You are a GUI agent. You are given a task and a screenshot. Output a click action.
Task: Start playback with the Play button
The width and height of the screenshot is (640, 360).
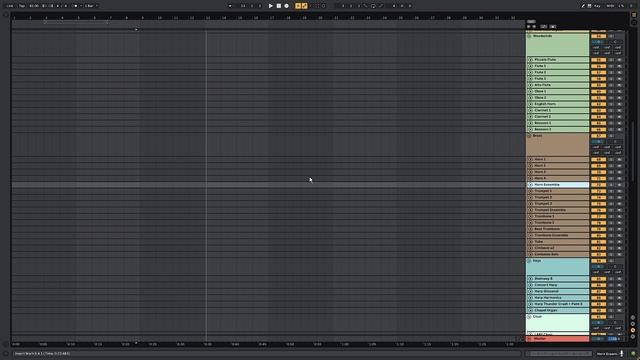(x=270, y=6)
